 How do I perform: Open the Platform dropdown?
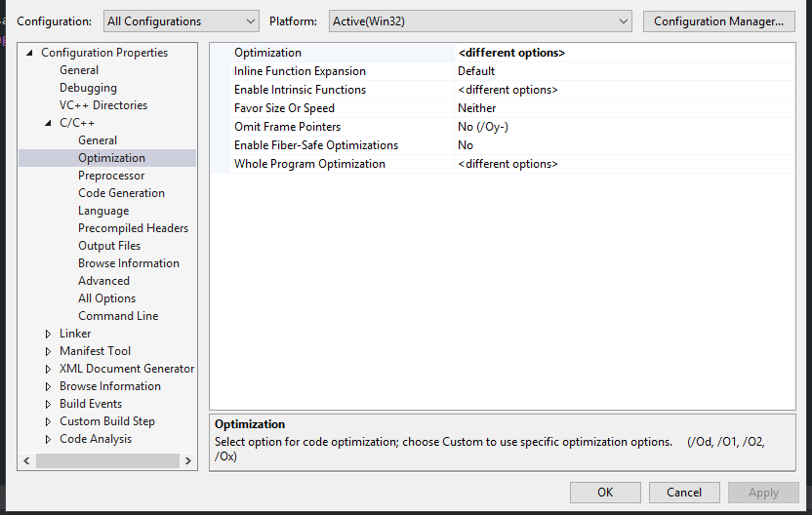click(479, 20)
